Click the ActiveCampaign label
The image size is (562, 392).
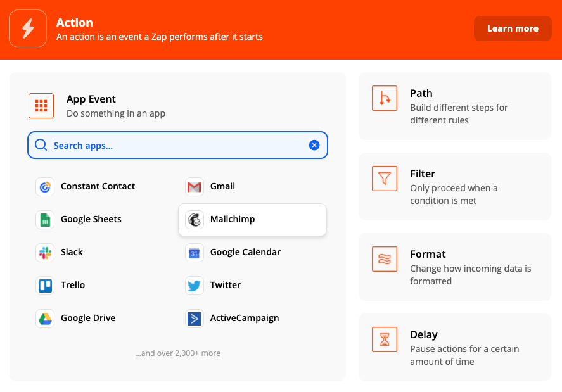[245, 318]
